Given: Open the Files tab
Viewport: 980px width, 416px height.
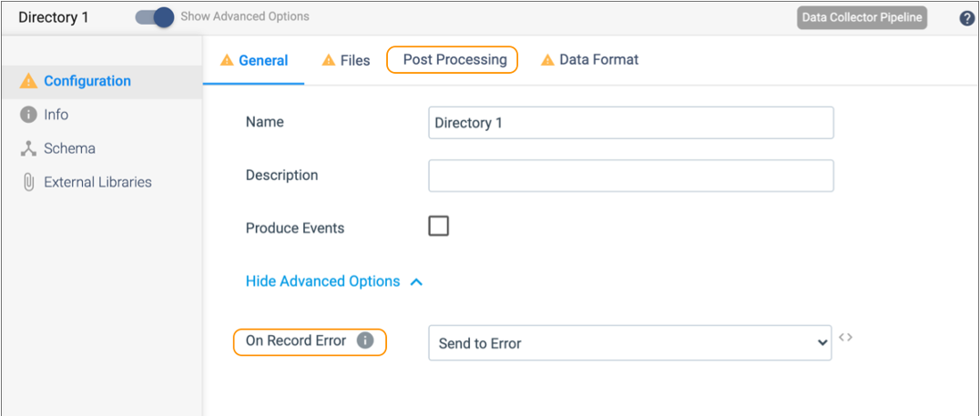Looking at the screenshot, I should 354,61.
